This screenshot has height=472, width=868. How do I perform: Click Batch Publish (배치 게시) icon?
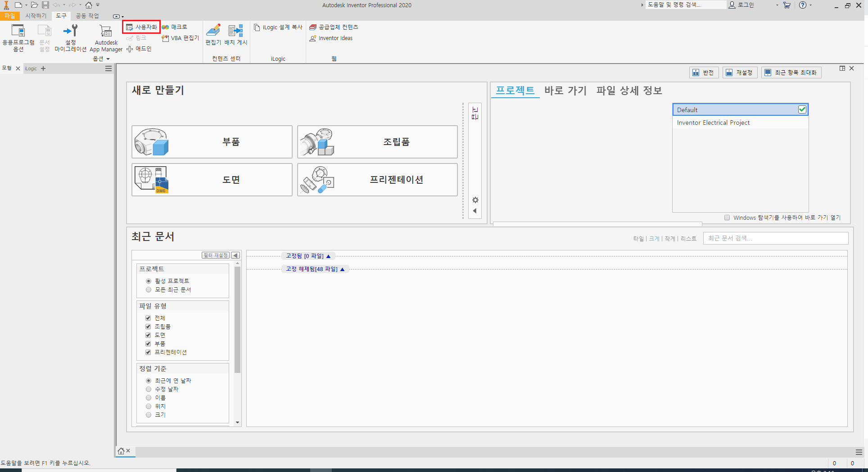(236, 35)
